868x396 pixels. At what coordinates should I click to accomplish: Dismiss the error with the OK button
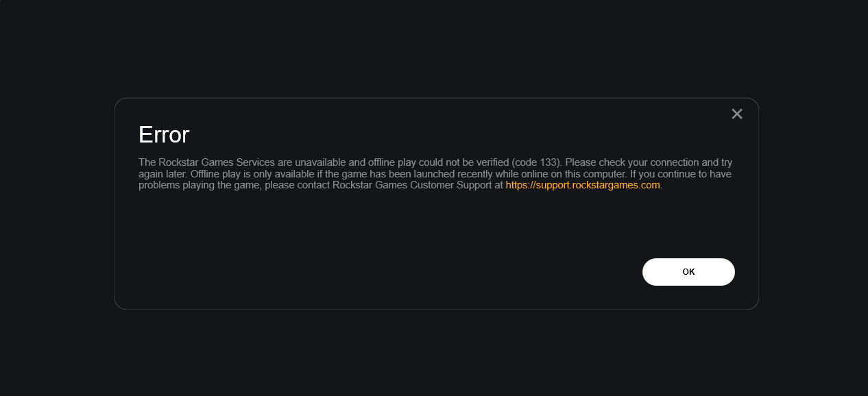688,272
